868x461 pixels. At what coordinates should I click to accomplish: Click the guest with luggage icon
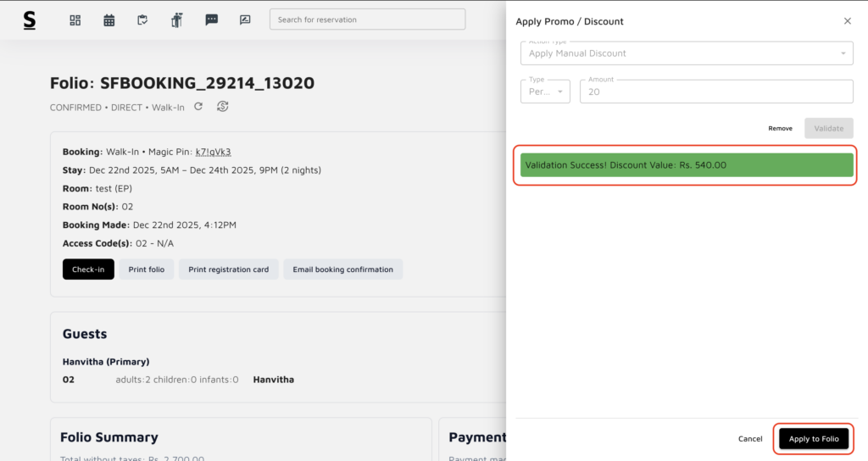pos(177,20)
